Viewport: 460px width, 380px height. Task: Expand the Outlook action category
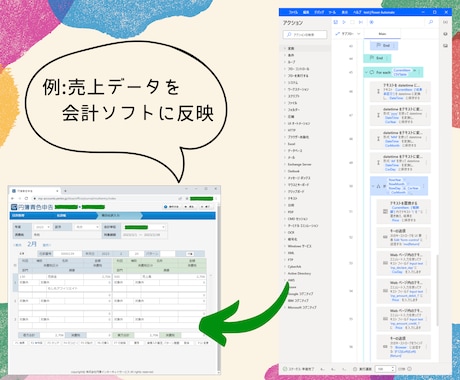(x=285, y=171)
